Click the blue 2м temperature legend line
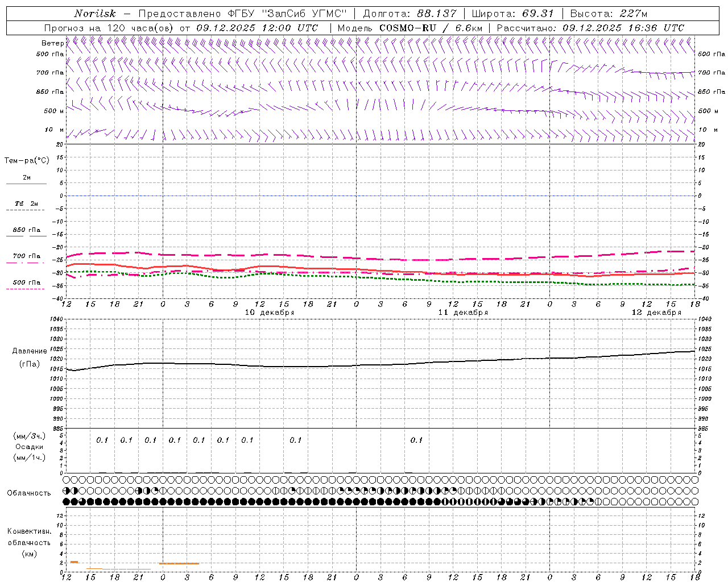Screen dimensions: 728x582 coord(26,184)
